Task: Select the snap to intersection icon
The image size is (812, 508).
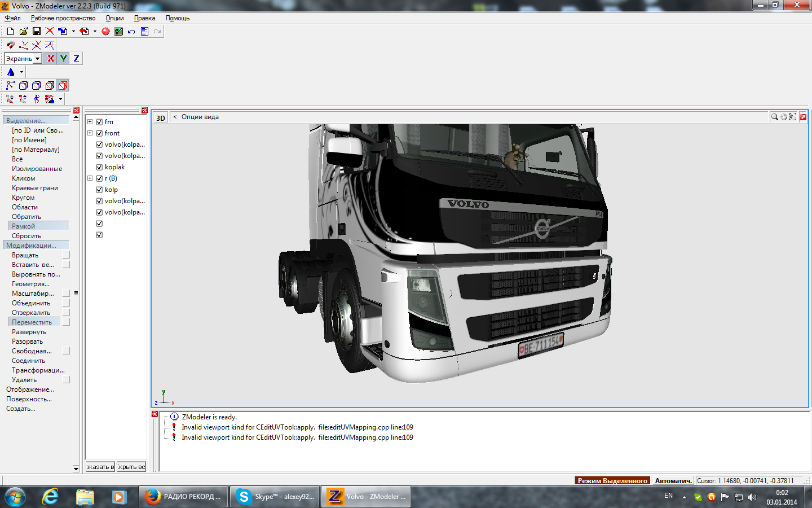Action: coord(37,45)
